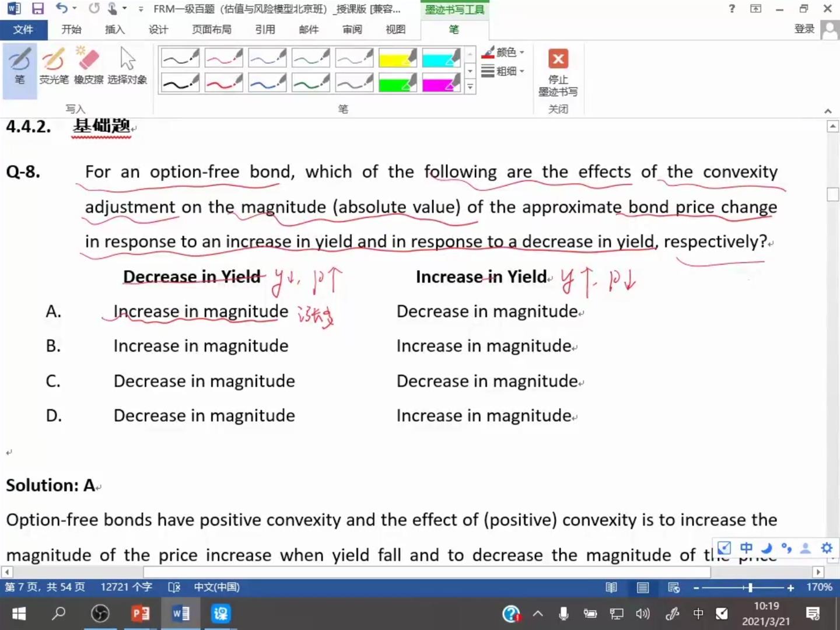Redo the last action in toolbar
Screen dimensions: 840x630
tap(94, 9)
